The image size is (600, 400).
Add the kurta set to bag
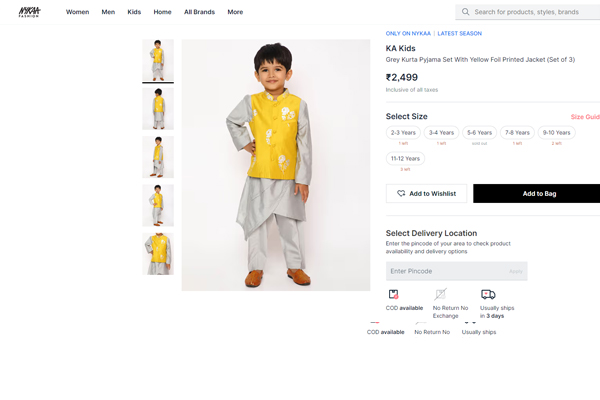point(536,193)
